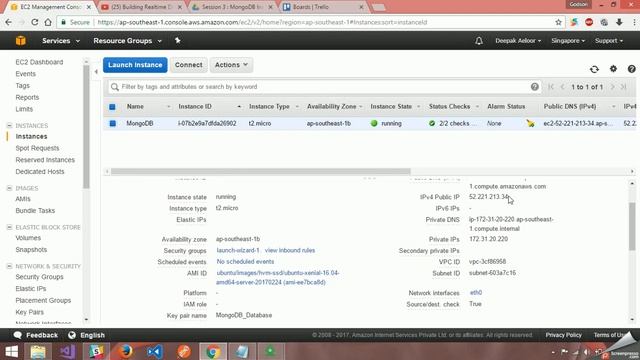Switch to the Session 3 MongoDB tab
Screen dimensions: 640x360
click(x=232, y=7)
